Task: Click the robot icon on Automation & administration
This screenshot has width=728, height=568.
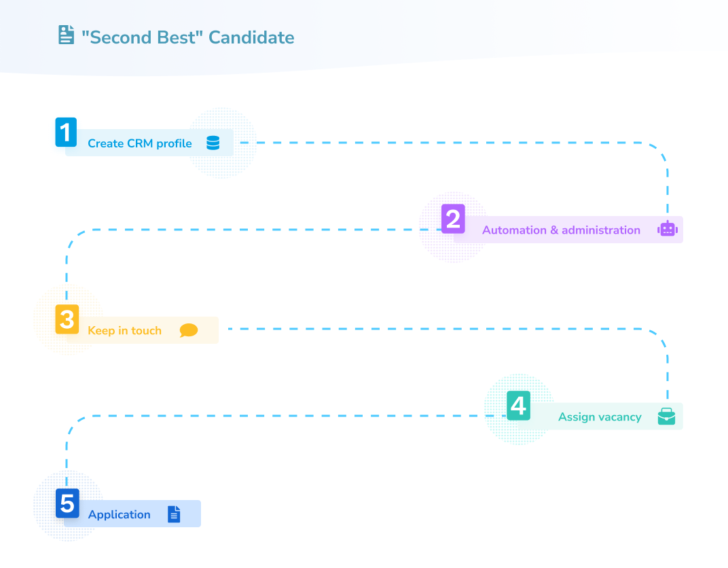Action: coord(668,230)
